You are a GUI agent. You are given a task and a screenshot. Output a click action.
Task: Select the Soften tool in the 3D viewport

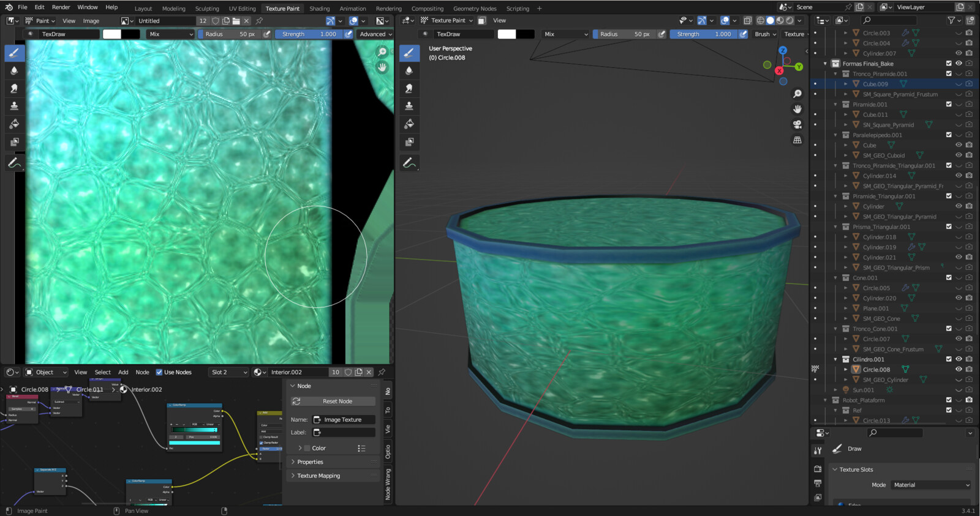[x=409, y=70]
